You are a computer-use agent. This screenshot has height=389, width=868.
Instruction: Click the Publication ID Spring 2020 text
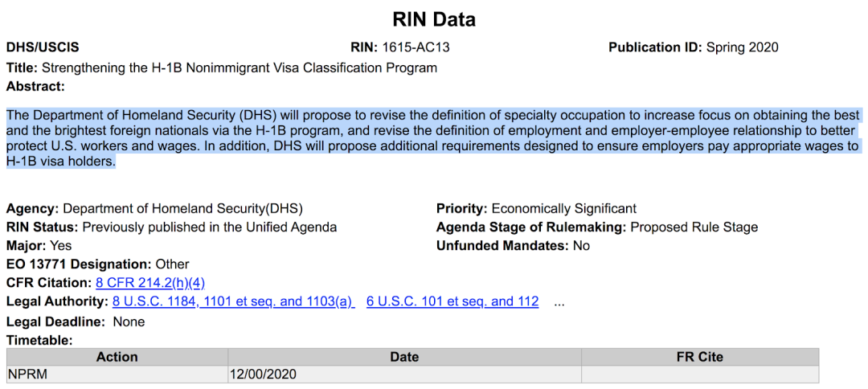[693, 47]
